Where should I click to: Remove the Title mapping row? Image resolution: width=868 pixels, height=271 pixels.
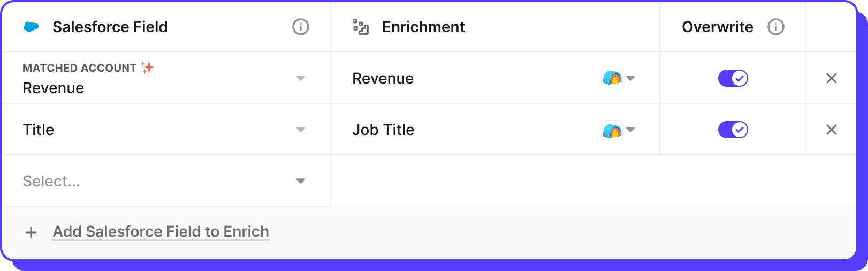pos(832,130)
